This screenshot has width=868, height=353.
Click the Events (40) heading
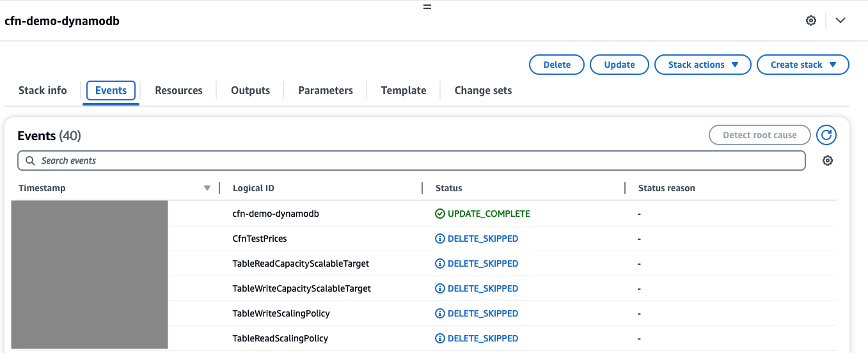49,136
